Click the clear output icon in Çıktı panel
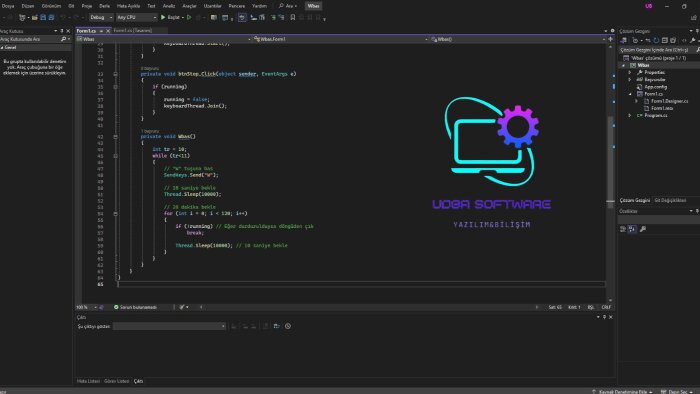 click(x=265, y=326)
